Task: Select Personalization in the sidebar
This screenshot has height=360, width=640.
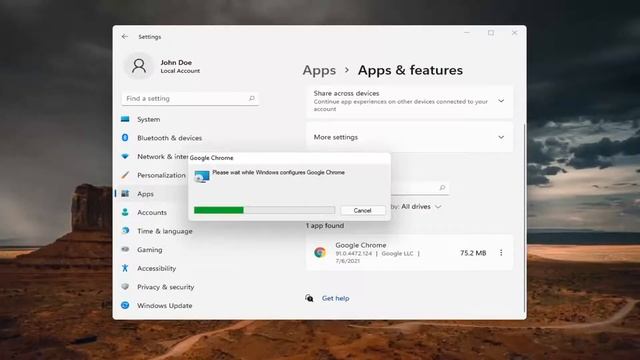Action: click(161, 175)
